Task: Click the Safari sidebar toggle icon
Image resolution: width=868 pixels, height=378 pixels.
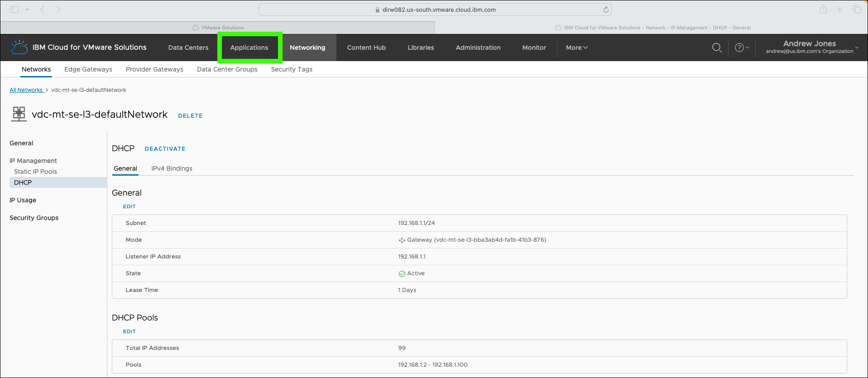Action: [x=14, y=10]
